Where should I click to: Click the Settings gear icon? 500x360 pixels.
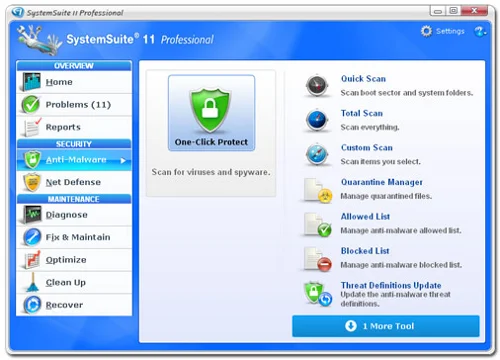[x=426, y=31]
